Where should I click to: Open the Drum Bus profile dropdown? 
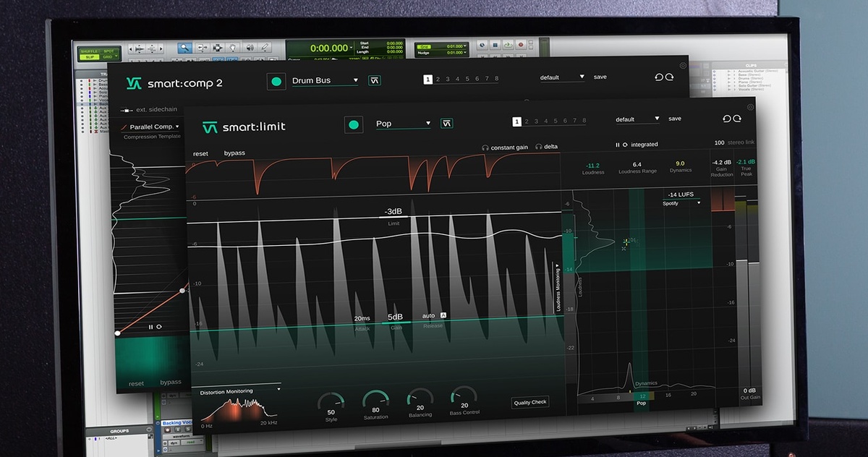tap(325, 80)
